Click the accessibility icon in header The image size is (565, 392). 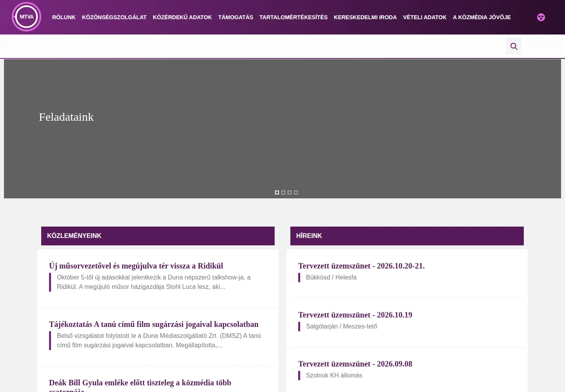tap(541, 17)
